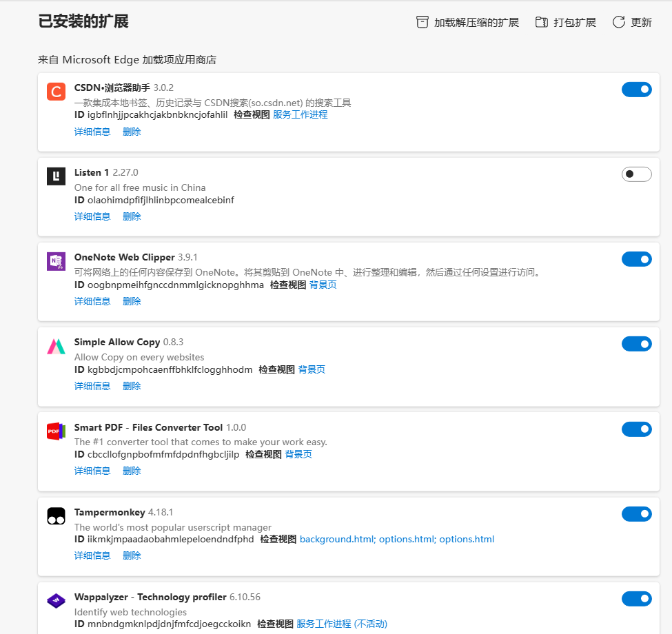
Task: Click OneNote ID oogbnpmeihfgnccdnmmlgicknopghhma
Action: pos(175,285)
